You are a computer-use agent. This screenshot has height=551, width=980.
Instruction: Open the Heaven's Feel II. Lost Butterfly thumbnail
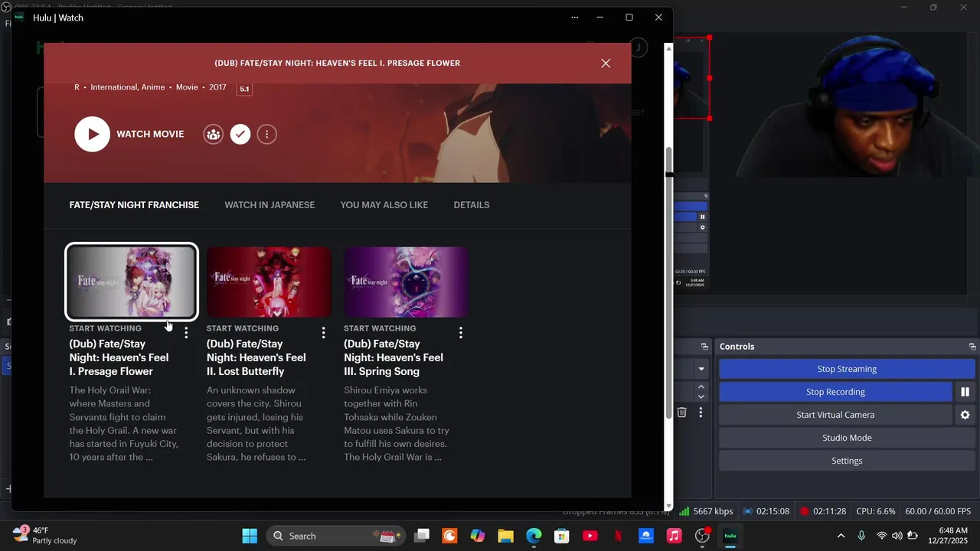click(269, 282)
